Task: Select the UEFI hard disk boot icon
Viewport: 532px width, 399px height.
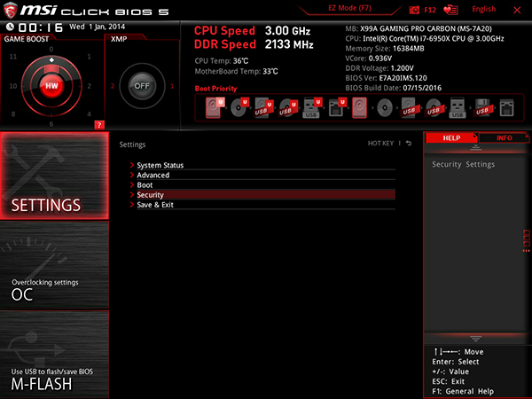Action: tap(215, 107)
